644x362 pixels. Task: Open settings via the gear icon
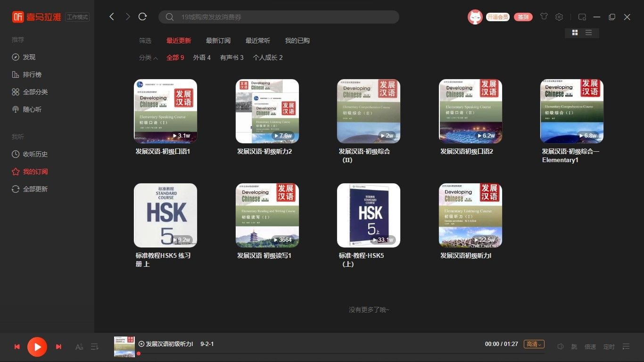pos(559,17)
